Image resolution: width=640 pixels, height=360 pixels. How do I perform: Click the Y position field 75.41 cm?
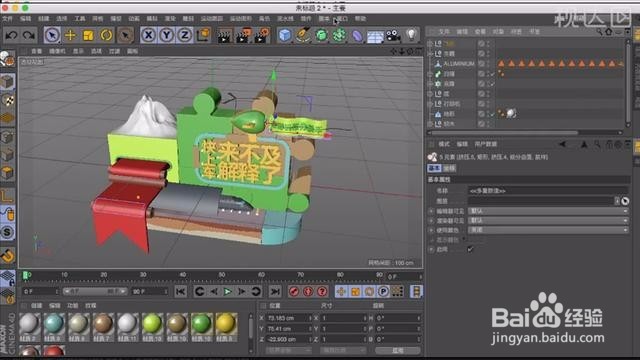289,329
